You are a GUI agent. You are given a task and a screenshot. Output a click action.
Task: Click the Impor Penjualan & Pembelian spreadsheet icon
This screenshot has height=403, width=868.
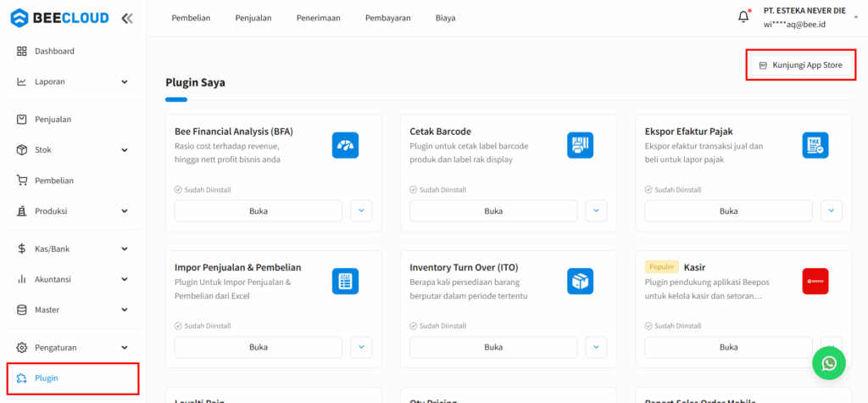point(346,281)
